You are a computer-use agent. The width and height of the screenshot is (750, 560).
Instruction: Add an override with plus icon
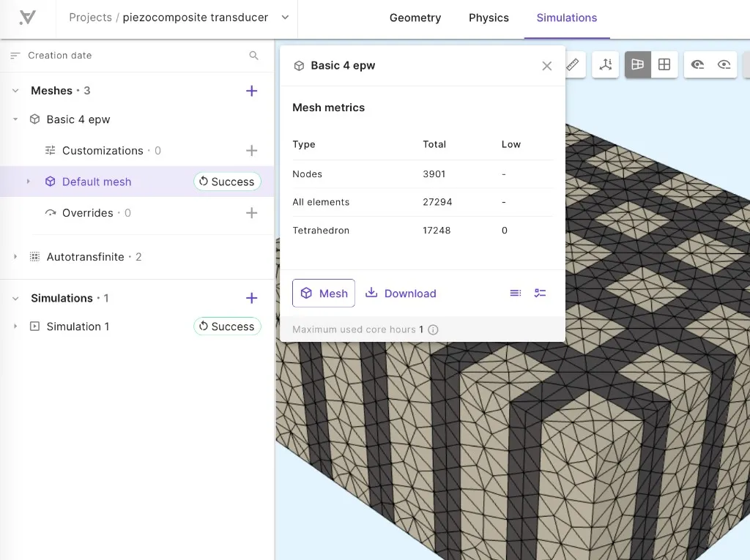click(252, 213)
